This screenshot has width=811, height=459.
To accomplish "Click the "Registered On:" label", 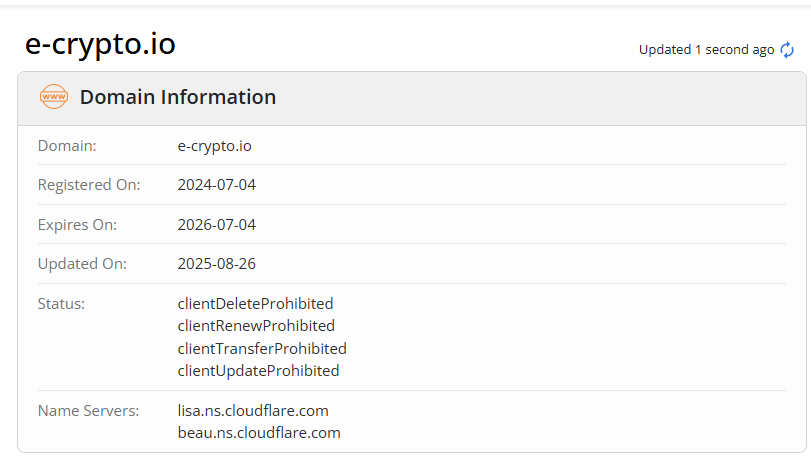I will coord(89,185).
